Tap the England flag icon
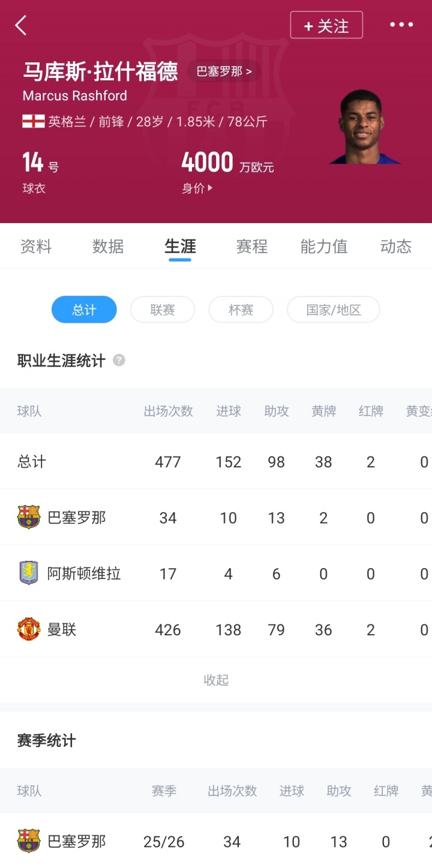The image size is (432, 868). pyautogui.click(x=34, y=121)
